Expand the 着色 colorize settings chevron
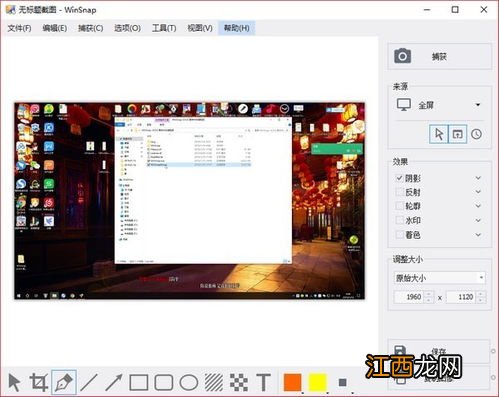Image resolution: width=499 pixels, height=397 pixels. point(478,235)
